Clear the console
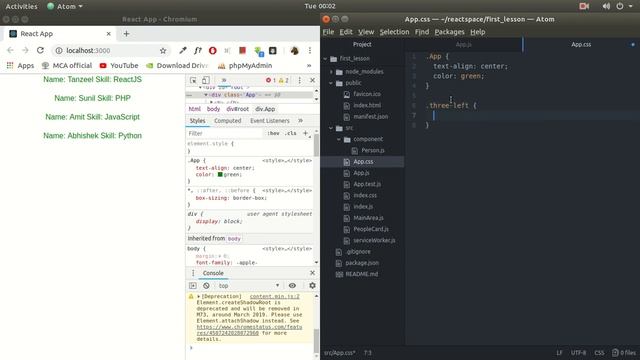 pos(207,286)
